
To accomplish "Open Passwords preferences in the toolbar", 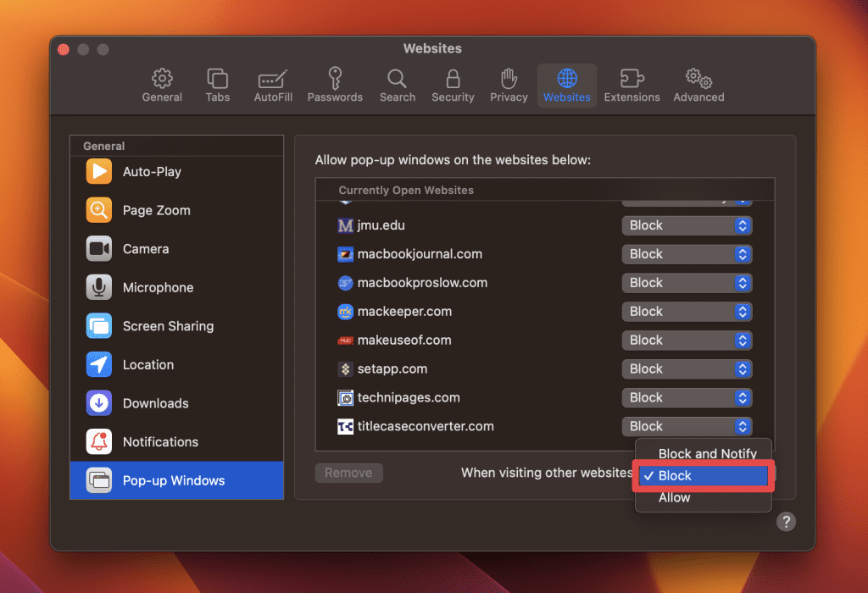I will pyautogui.click(x=335, y=84).
